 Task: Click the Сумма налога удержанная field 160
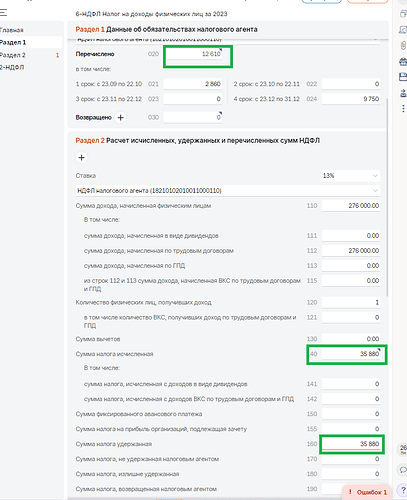(x=351, y=444)
